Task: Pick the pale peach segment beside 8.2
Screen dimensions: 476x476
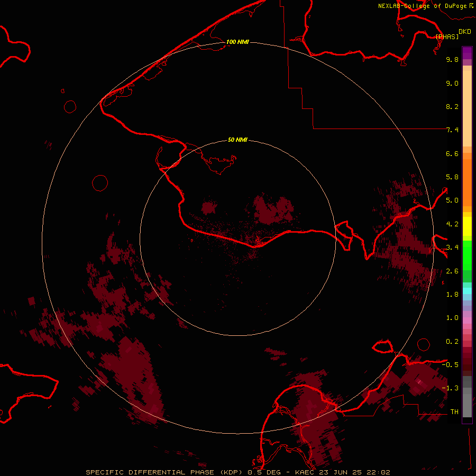Action: tap(467, 108)
